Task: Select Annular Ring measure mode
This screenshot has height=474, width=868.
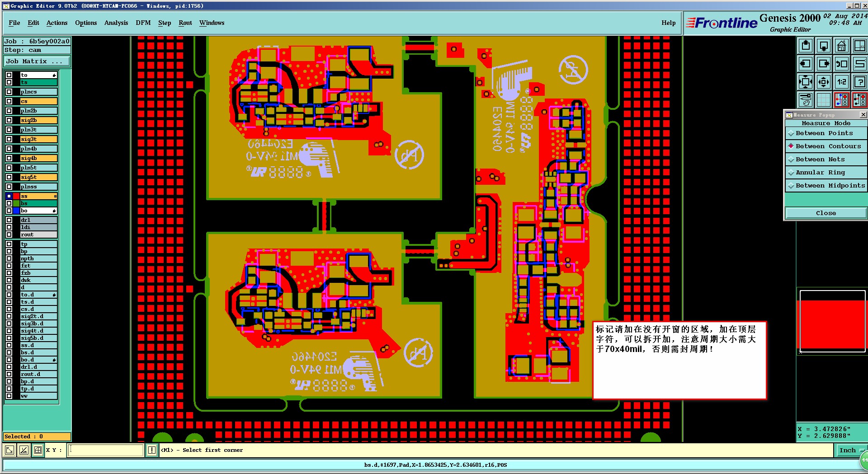Action: click(x=826, y=173)
